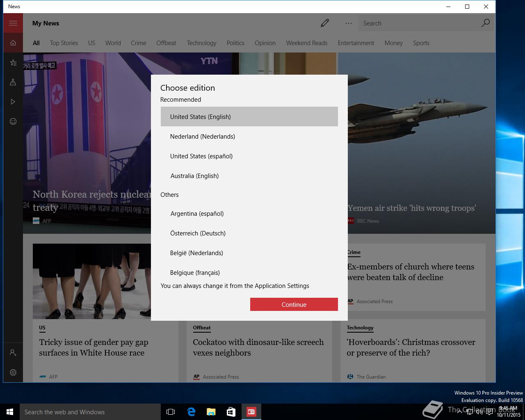Open the Offbeat tab
Viewport: 525px width, 420px height.
[166, 43]
